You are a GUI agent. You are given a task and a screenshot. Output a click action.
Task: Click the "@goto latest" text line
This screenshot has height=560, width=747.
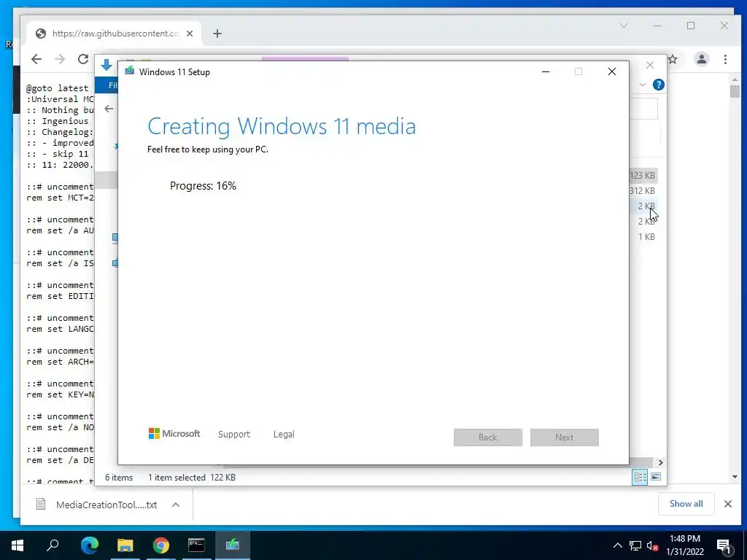pos(57,88)
